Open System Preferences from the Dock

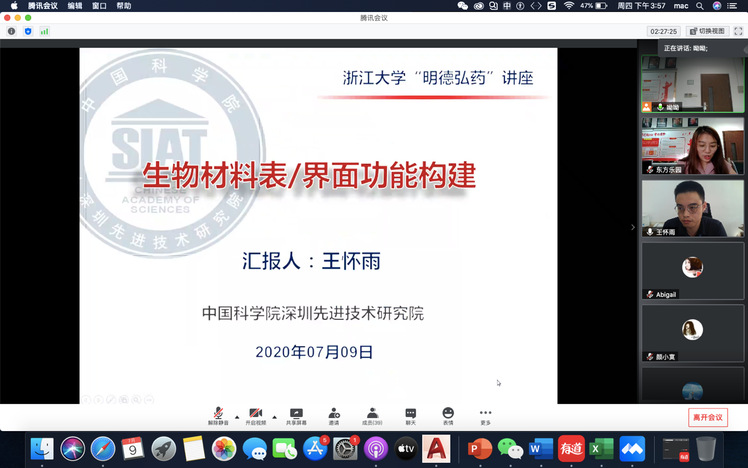[x=345, y=448]
